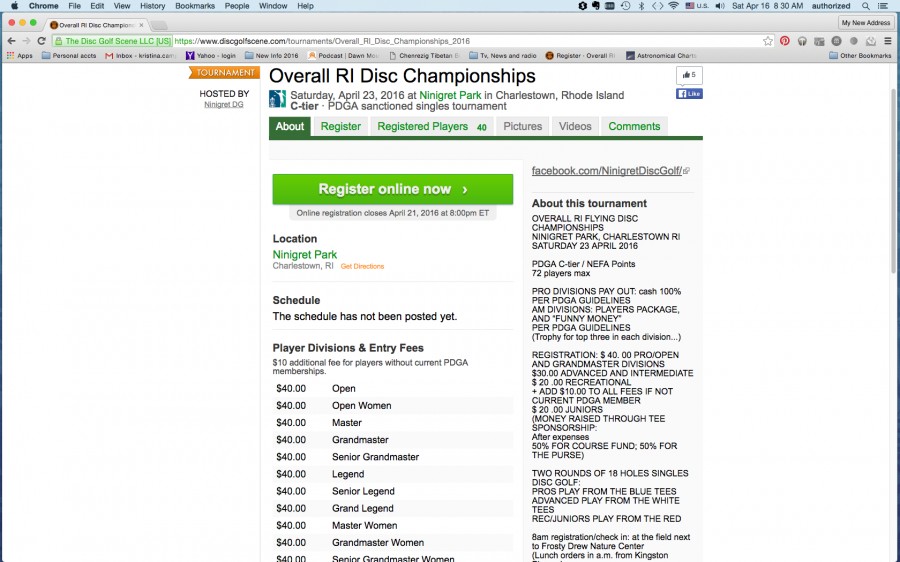Open the Wi-Fi menu bar icon
900x562 pixels.
pos(674,6)
